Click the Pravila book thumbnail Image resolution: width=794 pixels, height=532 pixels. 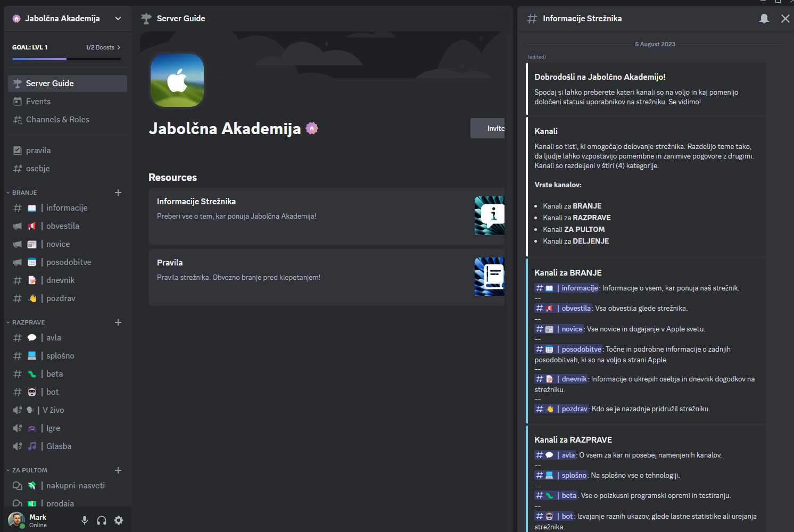[x=490, y=277]
